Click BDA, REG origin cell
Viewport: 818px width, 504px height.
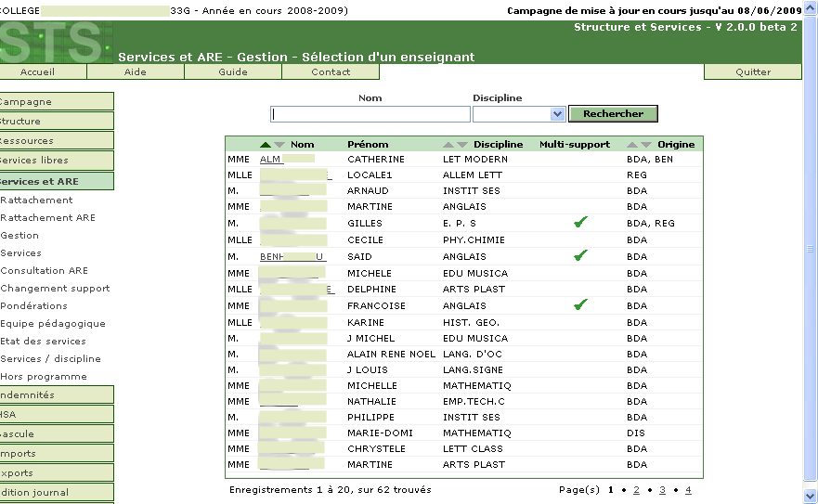coord(651,224)
